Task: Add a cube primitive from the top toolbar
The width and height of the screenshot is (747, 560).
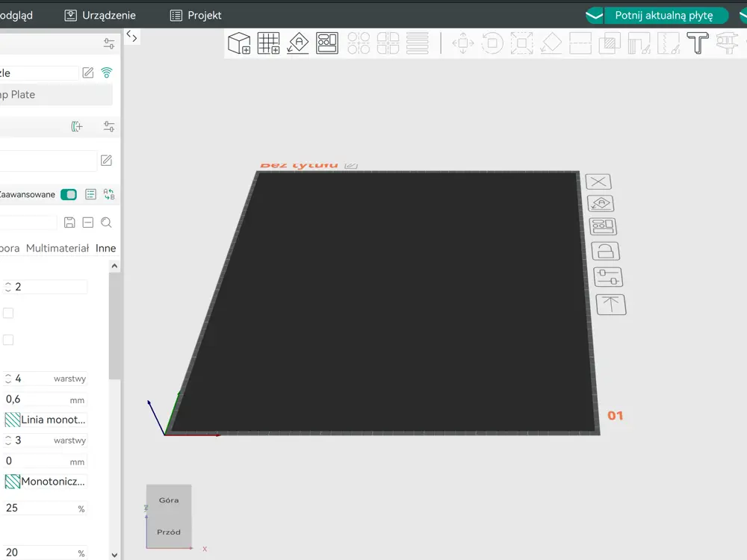Action: point(239,43)
